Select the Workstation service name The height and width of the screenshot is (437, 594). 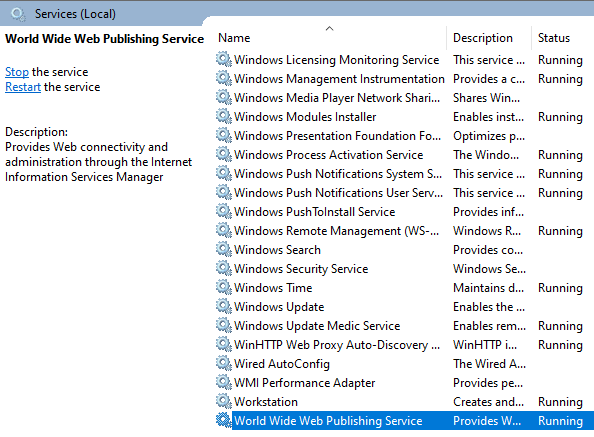[266, 402]
